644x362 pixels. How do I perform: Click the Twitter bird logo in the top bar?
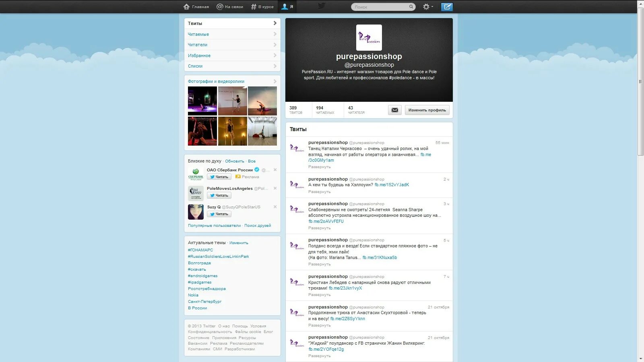coord(321,6)
